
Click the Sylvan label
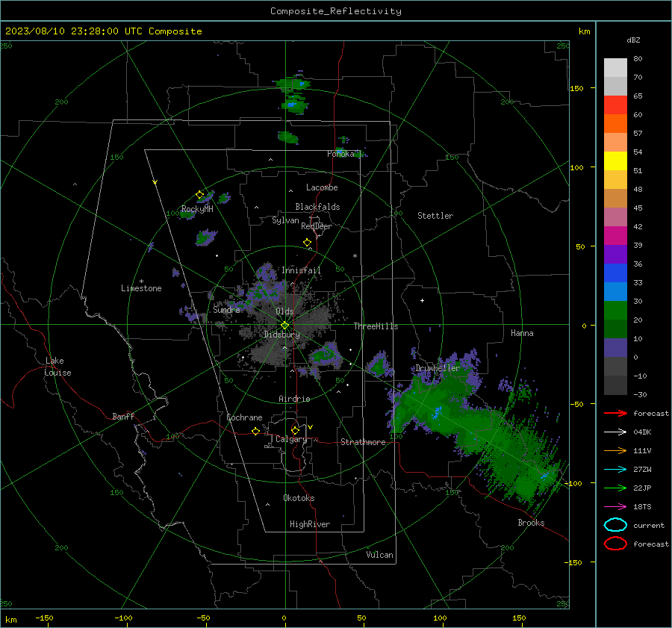pyautogui.click(x=285, y=220)
